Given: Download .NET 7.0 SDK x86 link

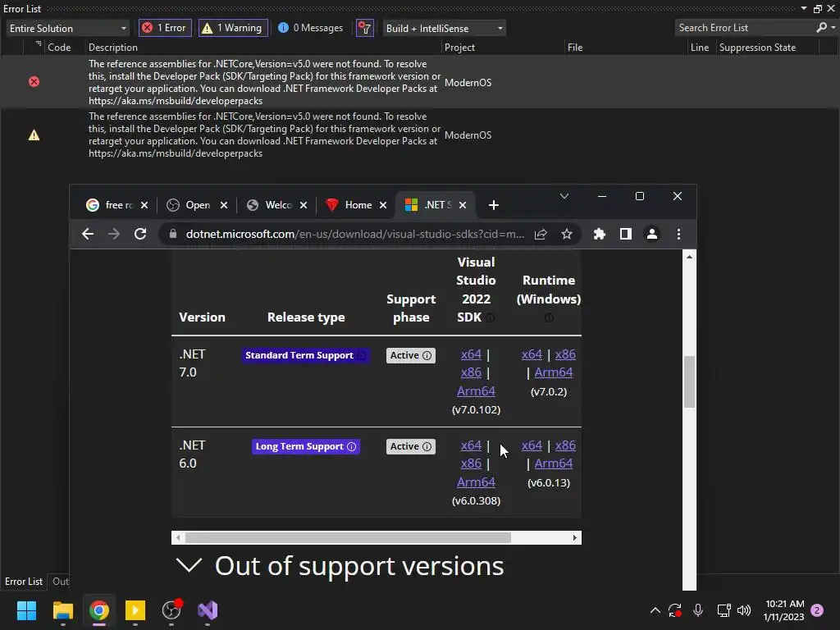Looking at the screenshot, I should (471, 372).
